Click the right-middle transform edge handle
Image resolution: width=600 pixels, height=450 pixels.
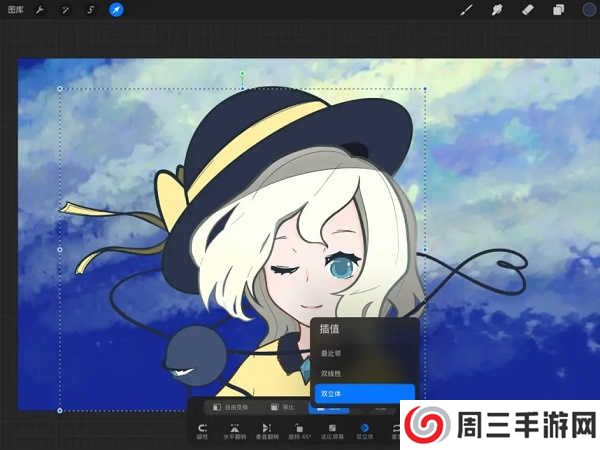[425, 249]
